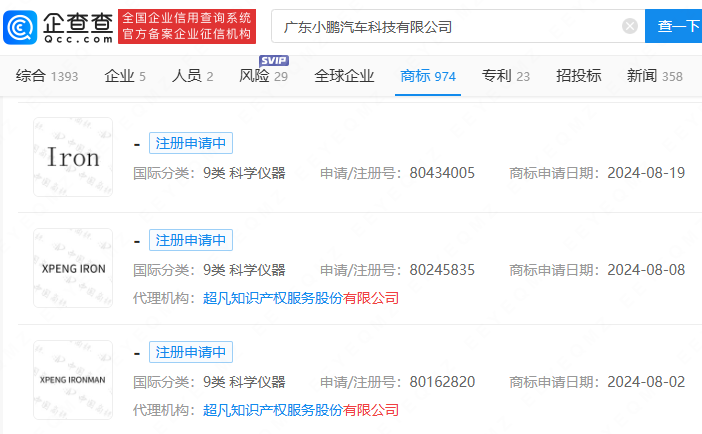Open the 招投标 tab
Image resolution: width=702 pixels, height=434 pixels.
coord(578,76)
